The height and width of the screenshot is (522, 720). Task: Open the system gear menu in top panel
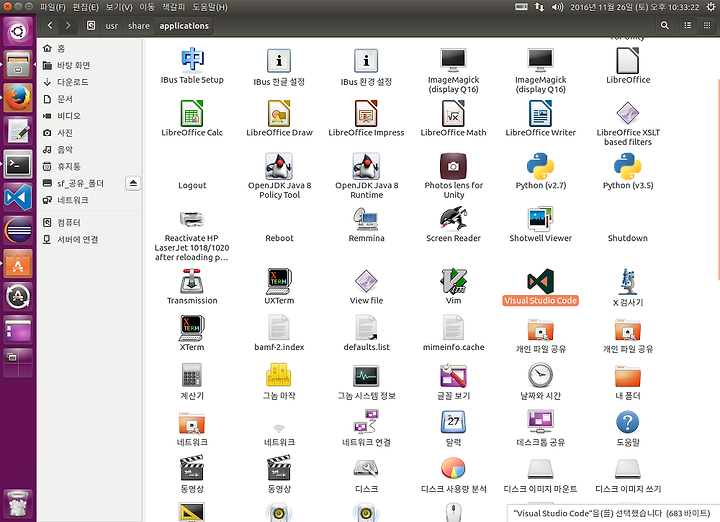coord(710,7)
